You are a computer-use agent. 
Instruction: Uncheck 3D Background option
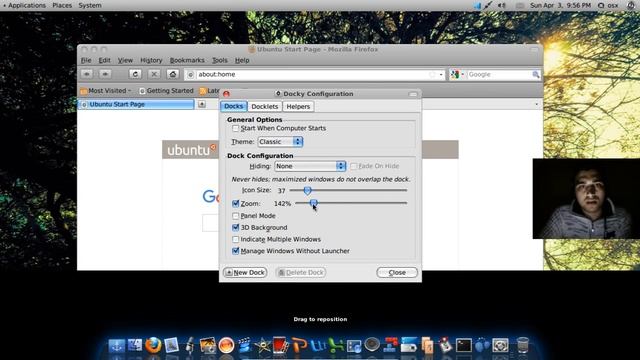(x=236, y=227)
